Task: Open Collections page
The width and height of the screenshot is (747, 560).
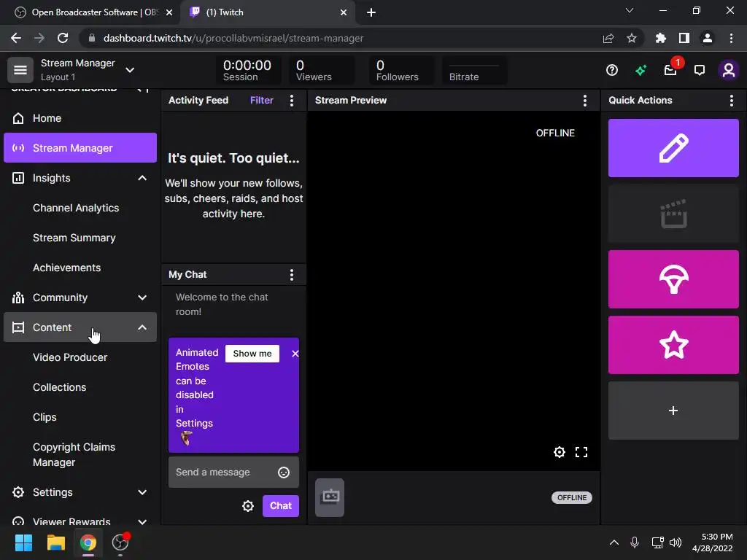Action: point(60,388)
